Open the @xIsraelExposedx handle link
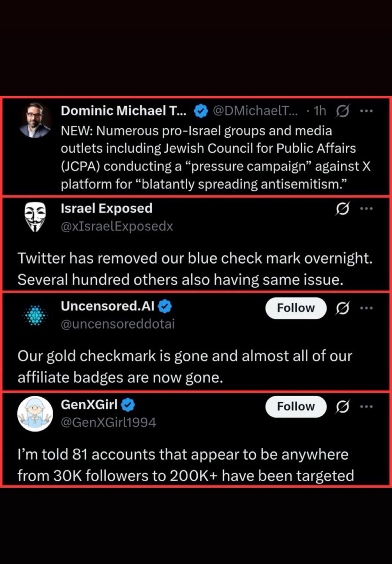Viewport: 392px width, 564px height. pos(117,226)
